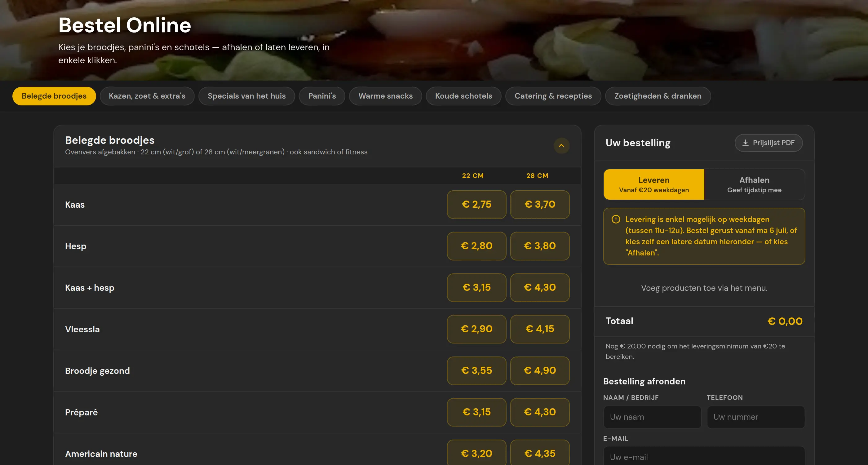Add Americain nature 28 cm
Viewport: 868px width, 465px height.
pos(540,453)
